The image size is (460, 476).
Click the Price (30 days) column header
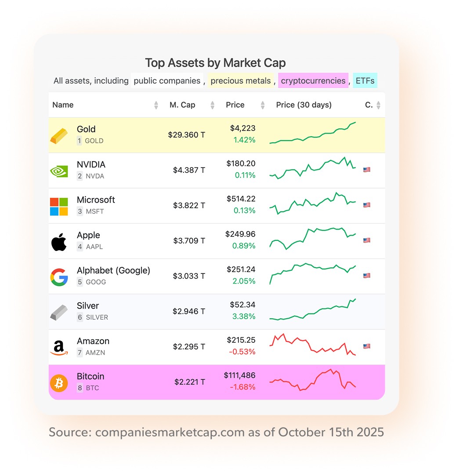304,105
